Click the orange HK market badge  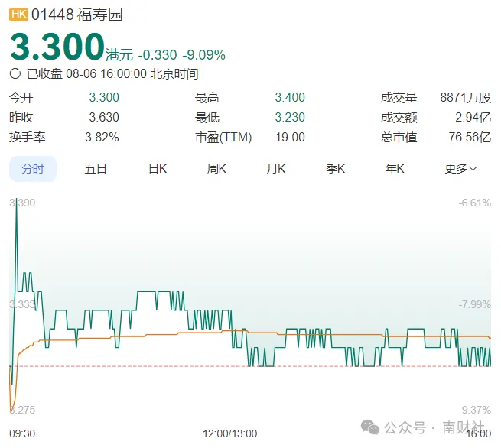click(18, 15)
